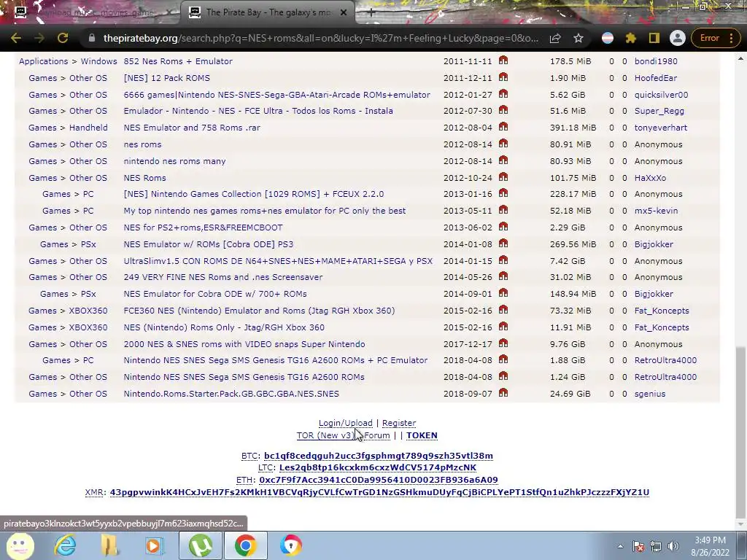Open the TOR (New v3) link
The width and height of the screenshot is (747, 560).
(326, 435)
